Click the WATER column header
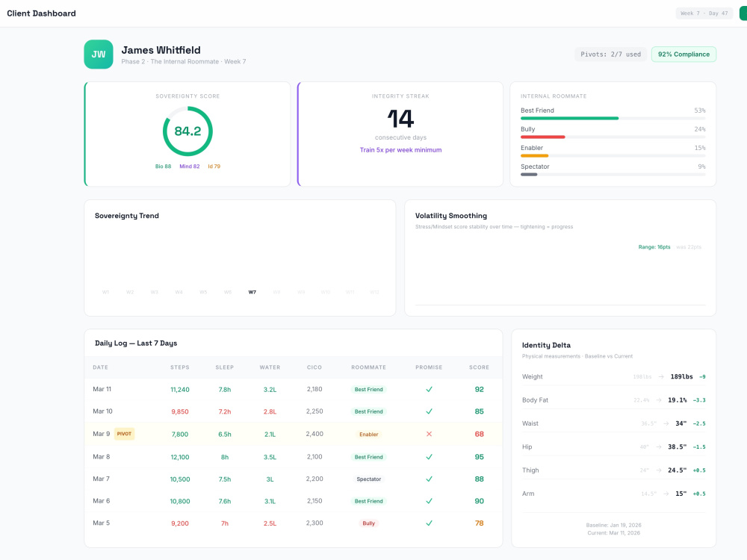The width and height of the screenshot is (747, 560). [270, 367]
